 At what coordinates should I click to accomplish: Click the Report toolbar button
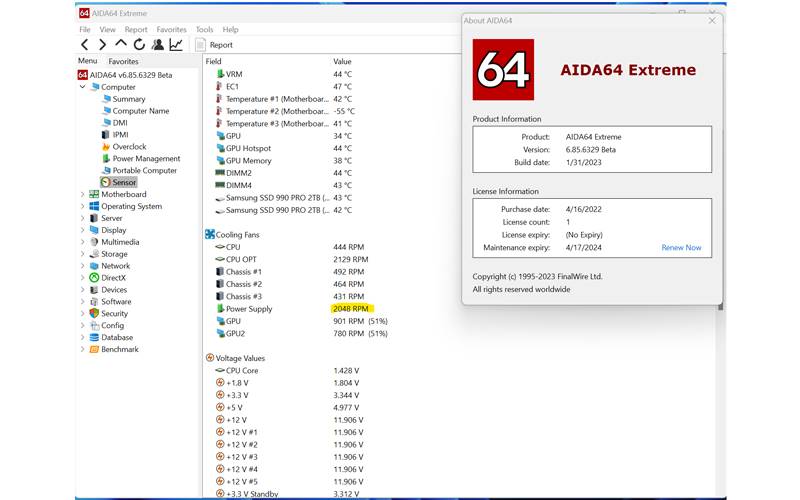click(214, 45)
